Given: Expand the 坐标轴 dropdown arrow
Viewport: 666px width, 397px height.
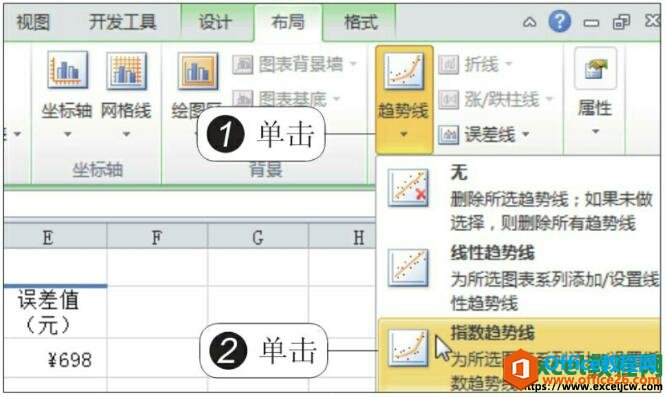Looking at the screenshot, I should pyautogui.click(x=67, y=134).
